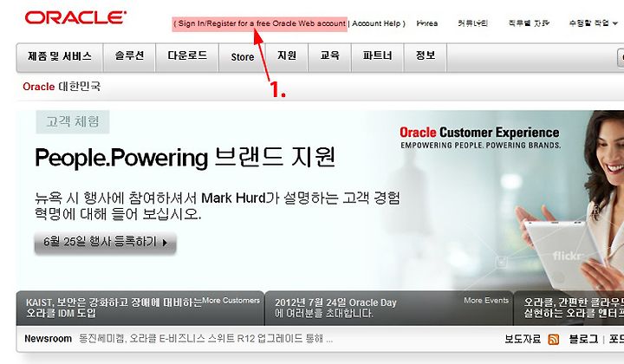Viewport: 624px width, 364px height.
Task: Open the RSS feed icon next to 보도자료
Action: pyautogui.click(x=553, y=340)
